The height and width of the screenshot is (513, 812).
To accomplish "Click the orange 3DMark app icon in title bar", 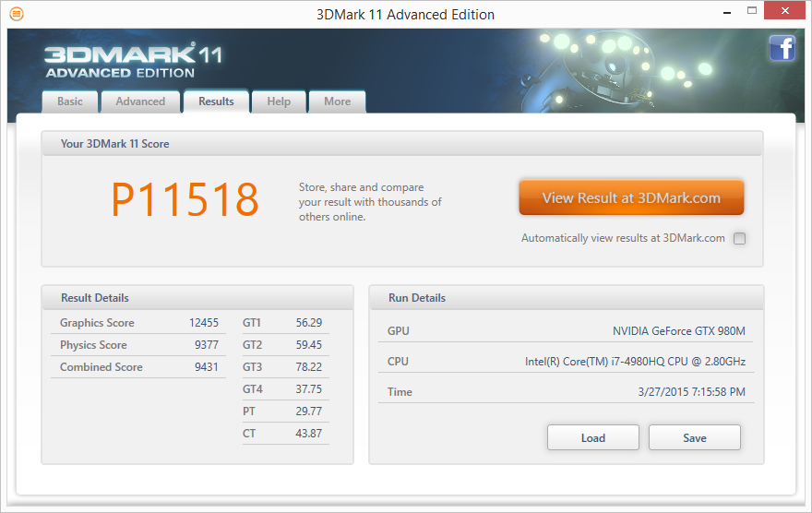I will [x=17, y=14].
